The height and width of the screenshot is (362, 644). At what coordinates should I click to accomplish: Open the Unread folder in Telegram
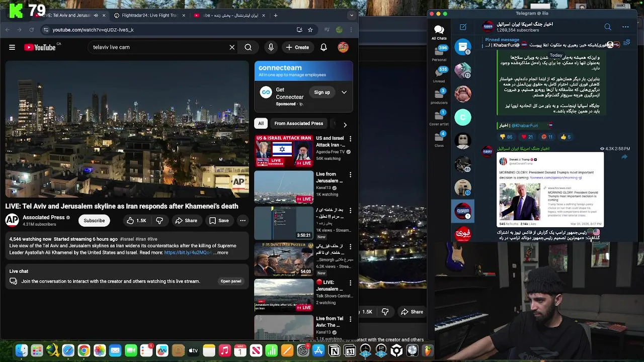(x=439, y=74)
